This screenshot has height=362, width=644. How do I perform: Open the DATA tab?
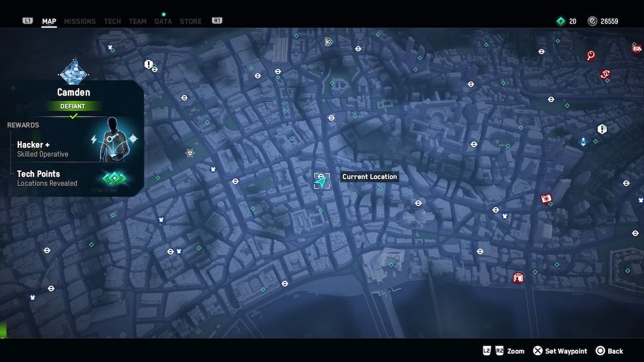tap(163, 21)
